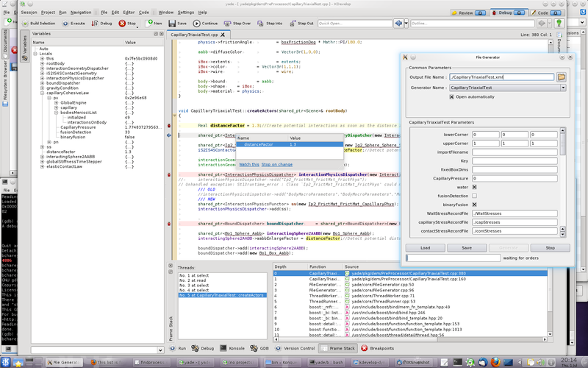Viewport: 588px width, 368px height.
Task: Stop the running job with red Stop icon
Action: (122, 24)
